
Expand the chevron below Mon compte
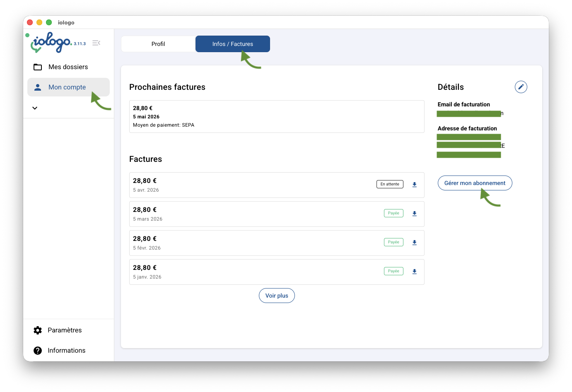pos(35,108)
